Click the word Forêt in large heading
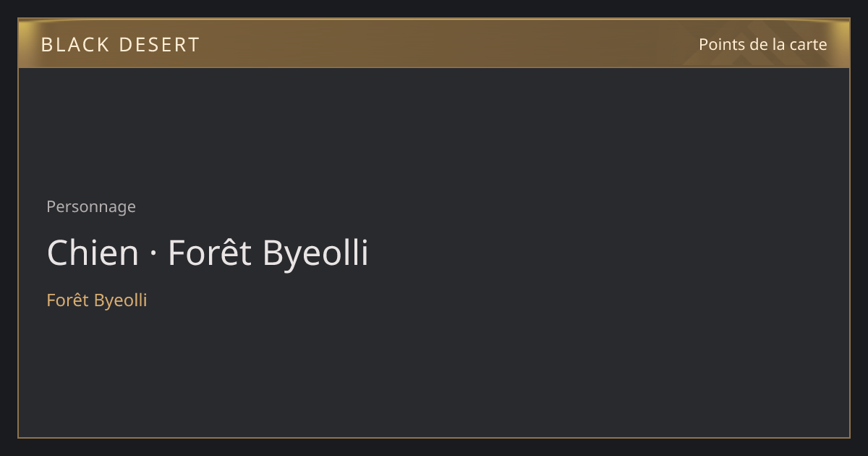Screen dimensions: 868x456 pos(210,253)
